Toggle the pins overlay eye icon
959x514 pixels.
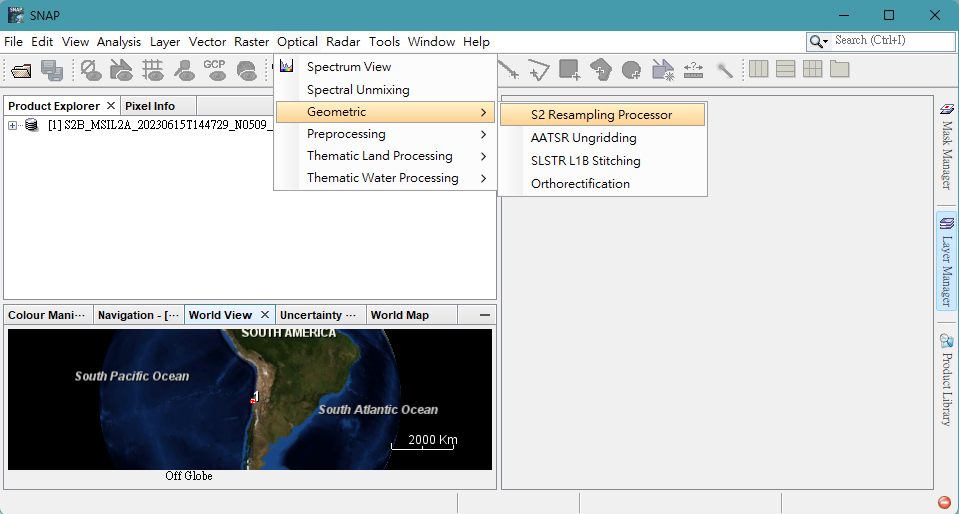tap(183, 70)
